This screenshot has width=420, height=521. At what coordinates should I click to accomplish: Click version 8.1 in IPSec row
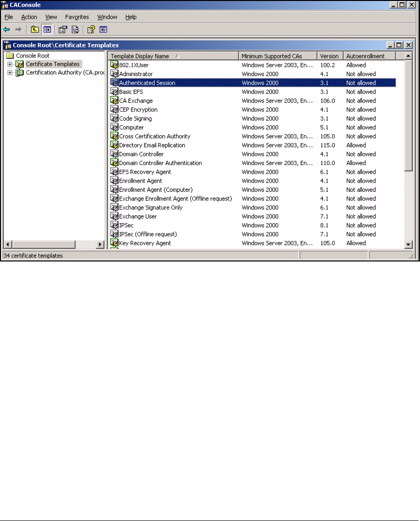click(x=324, y=225)
